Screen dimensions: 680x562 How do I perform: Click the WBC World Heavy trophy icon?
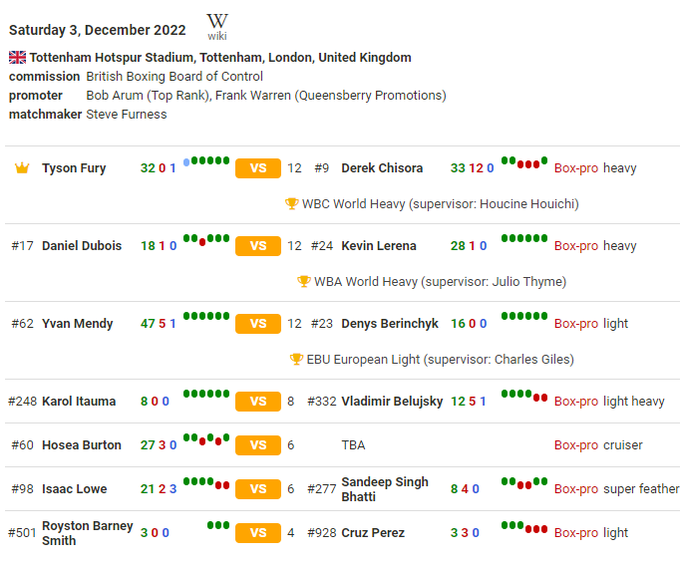pyautogui.click(x=292, y=204)
